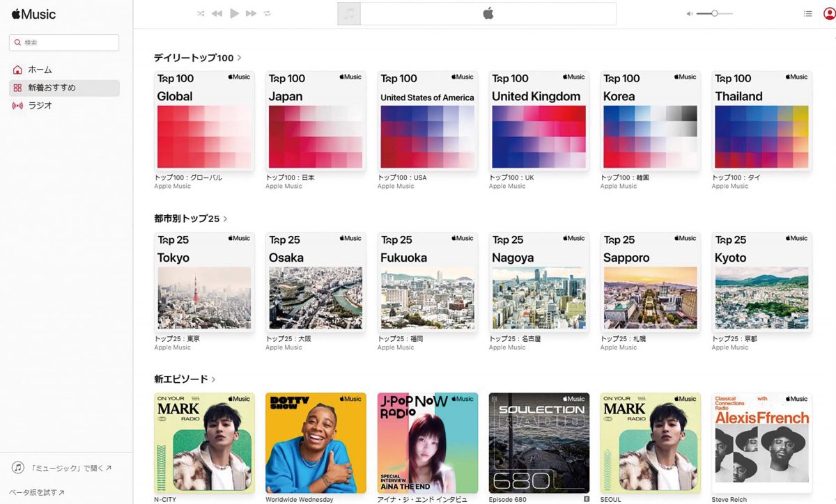Click the ラジオ broadcast icon
The height and width of the screenshot is (504, 836).
[x=17, y=106]
